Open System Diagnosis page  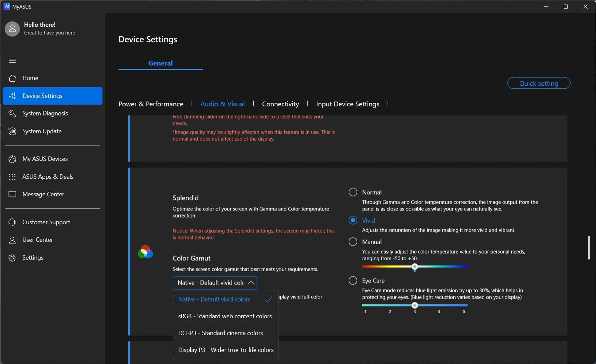[x=53, y=114]
